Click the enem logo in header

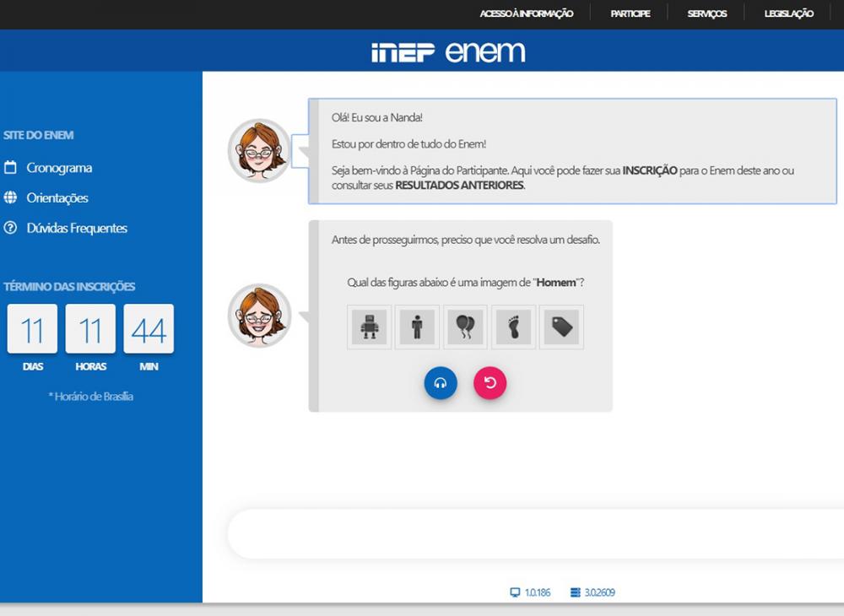[x=485, y=51]
